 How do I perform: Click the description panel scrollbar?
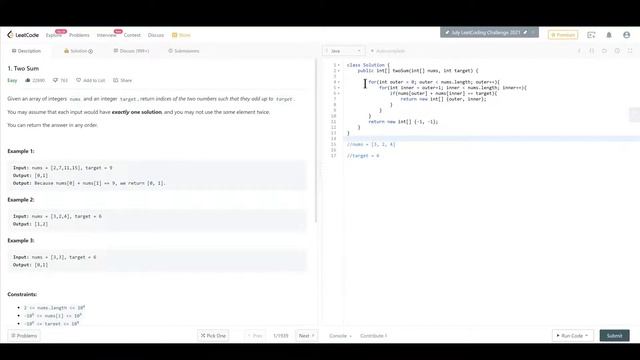pos(316,141)
